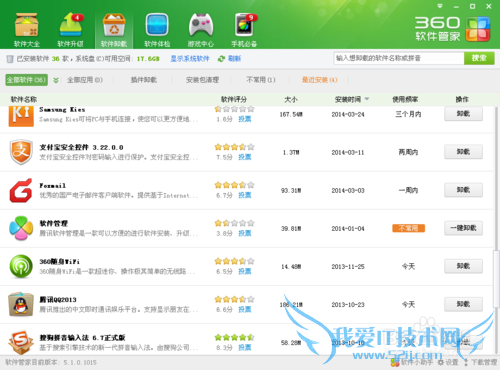
Task: Expand the chevron next to 全部软件
Action: pyautogui.click(x=56, y=80)
